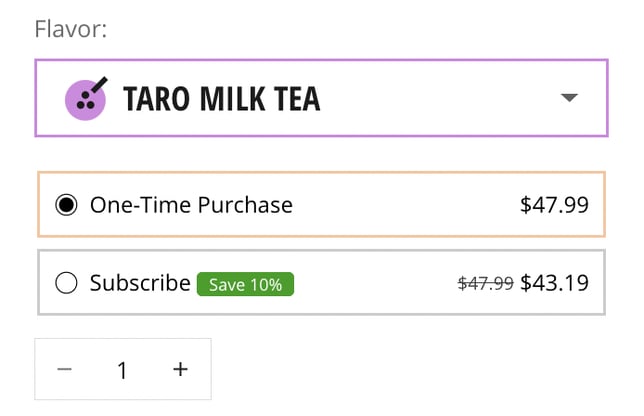The height and width of the screenshot is (416, 644).
Task: Click the green Save 10% badge
Action: (245, 284)
